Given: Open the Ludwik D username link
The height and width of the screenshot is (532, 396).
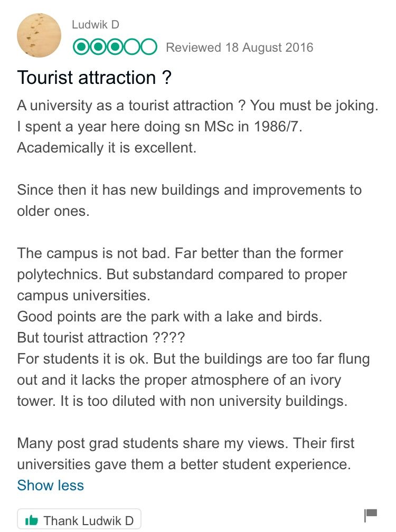Looking at the screenshot, I should (96, 24).
